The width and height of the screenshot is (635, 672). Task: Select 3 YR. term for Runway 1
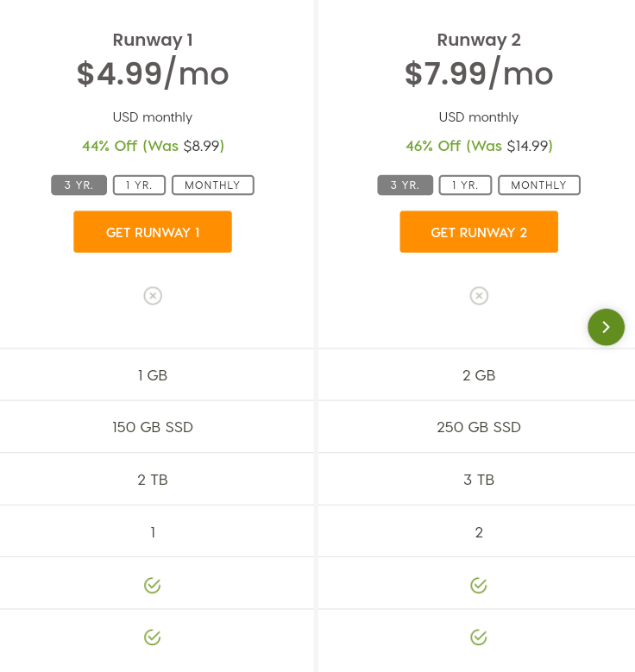[x=79, y=185]
